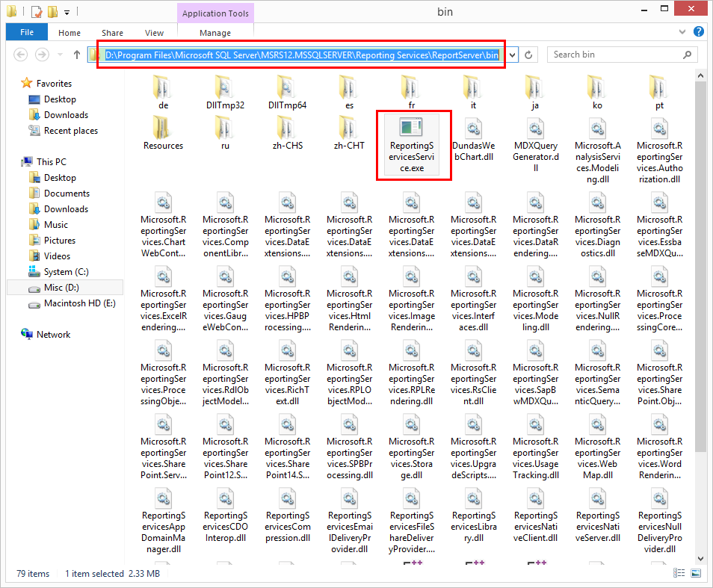This screenshot has width=713, height=588.
Task: Click the Properties quick access toolbar icon
Action: 37,12
